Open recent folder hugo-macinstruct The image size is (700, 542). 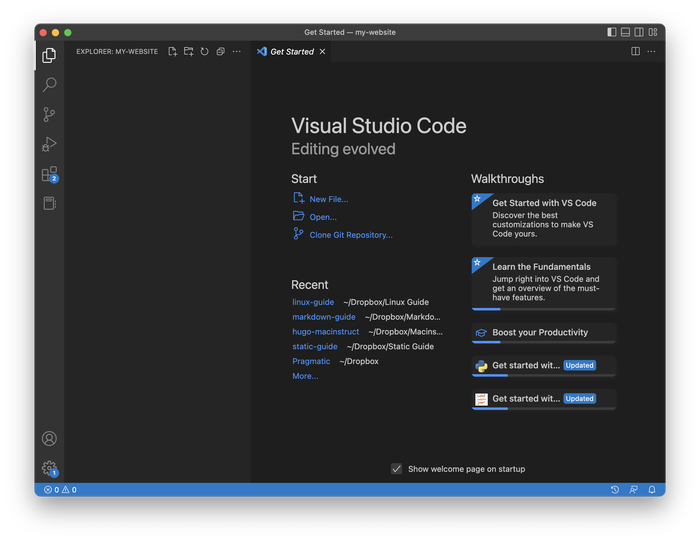(x=325, y=332)
